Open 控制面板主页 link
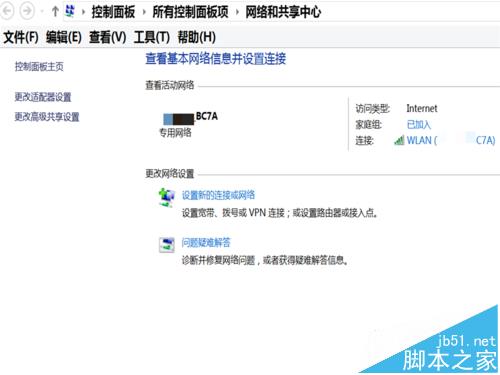The image size is (500, 375). [x=39, y=67]
